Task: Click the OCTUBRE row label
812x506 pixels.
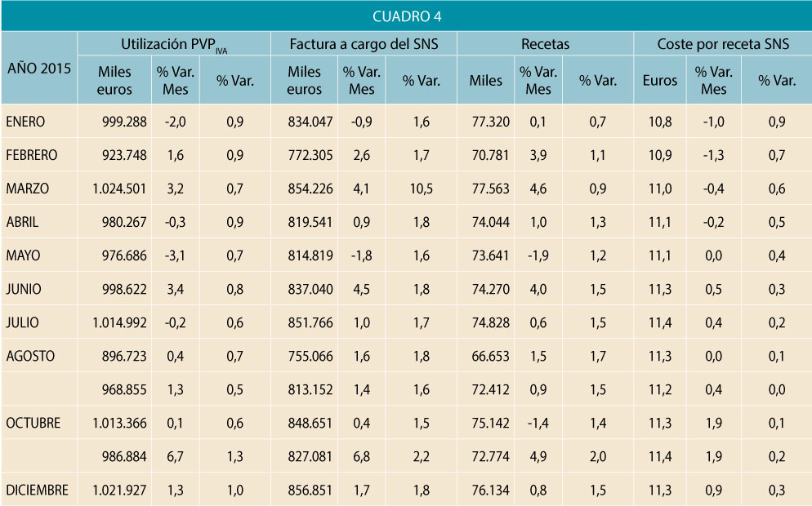Action: click(33, 423)
